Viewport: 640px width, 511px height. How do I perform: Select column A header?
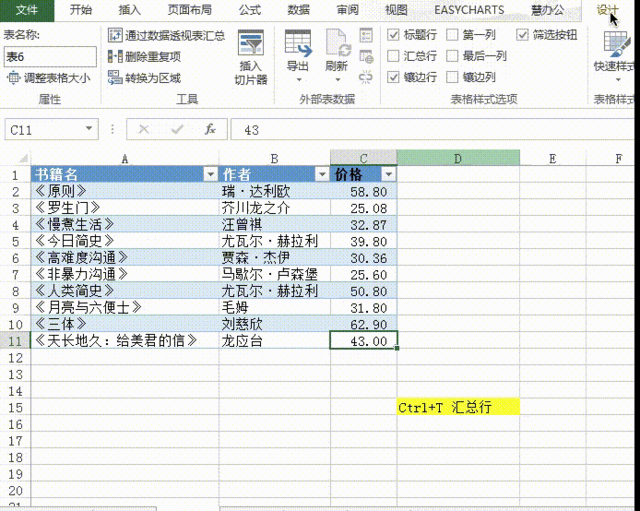125,158
